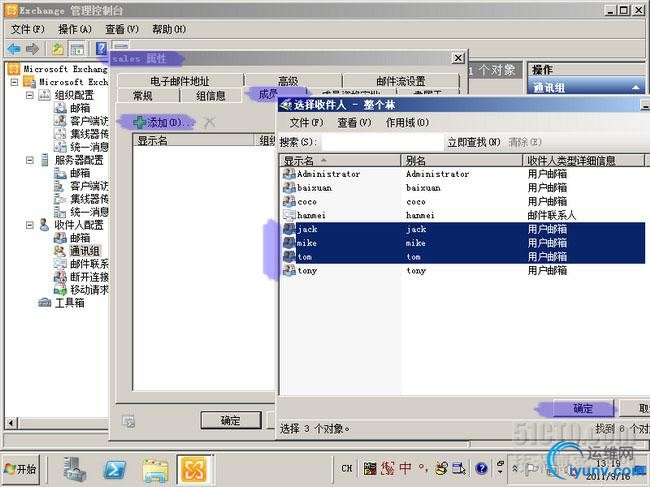Click the 添加(D) button
650x487 pixels.
coord(163,122)
